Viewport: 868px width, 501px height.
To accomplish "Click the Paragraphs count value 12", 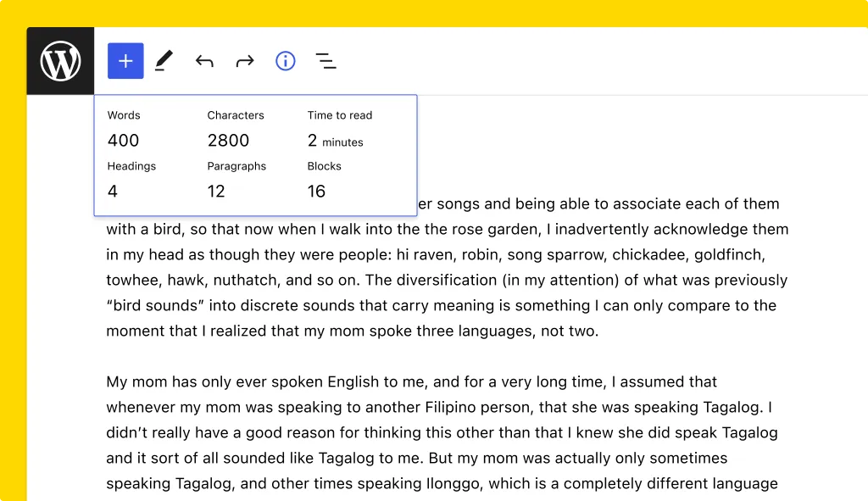I will coord(216,191).
